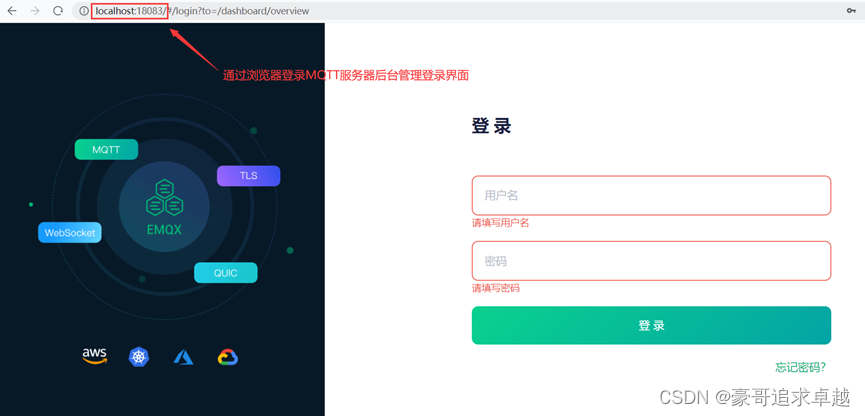Open the 忘记密码? forgot password link

point(800,367)
